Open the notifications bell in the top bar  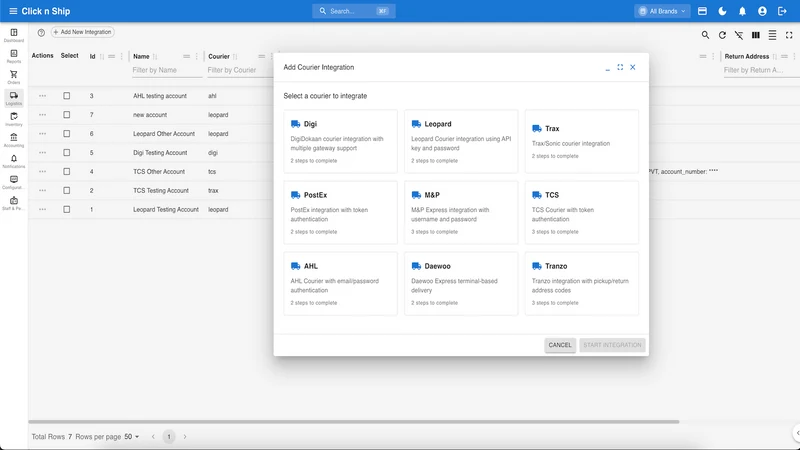coord(742,11)
